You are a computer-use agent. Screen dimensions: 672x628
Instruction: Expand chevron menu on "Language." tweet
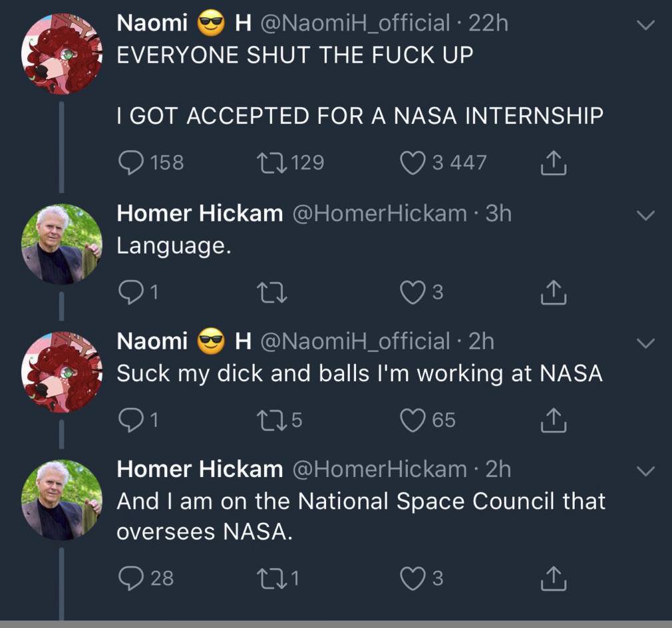646,215
